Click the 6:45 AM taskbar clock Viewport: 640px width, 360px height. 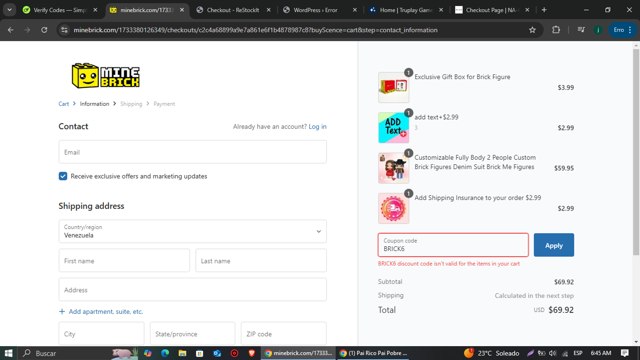[x=601, y=353]
